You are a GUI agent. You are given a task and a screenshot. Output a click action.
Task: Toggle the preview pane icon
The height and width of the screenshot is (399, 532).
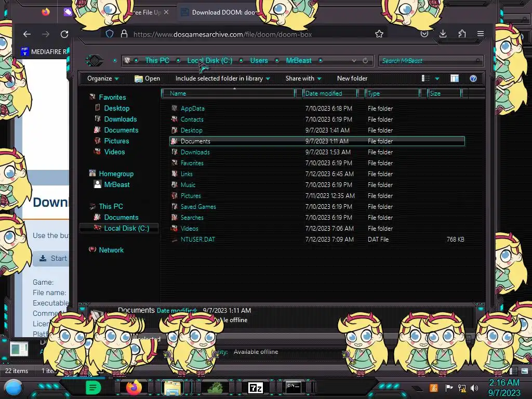point(454,78)
